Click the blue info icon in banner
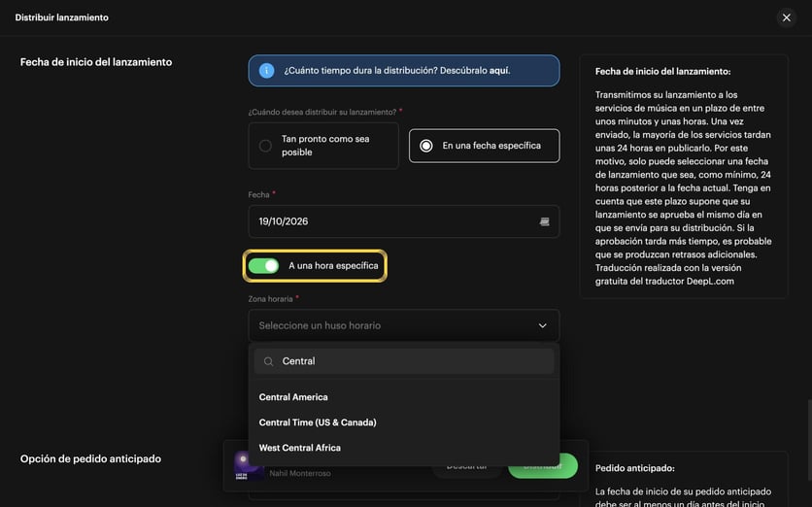 (x=266, y=71)
